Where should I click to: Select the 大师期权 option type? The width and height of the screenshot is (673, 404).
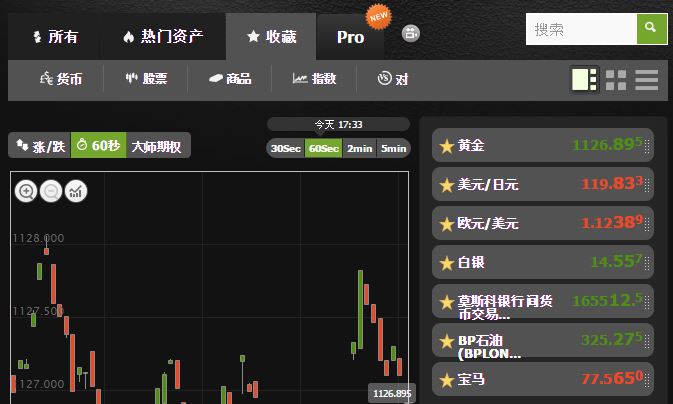pos(158,146)
